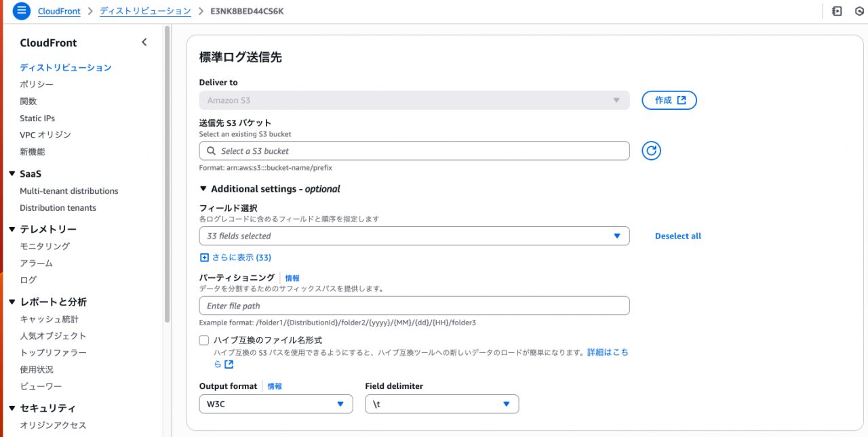Click the ディストリビューション breadcrumb link
This screenshot has height=437, width=868.
[145, 11]
